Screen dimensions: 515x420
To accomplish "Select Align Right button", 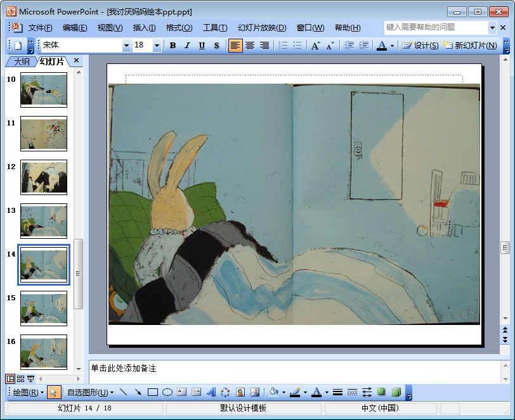I will point(264,45).
